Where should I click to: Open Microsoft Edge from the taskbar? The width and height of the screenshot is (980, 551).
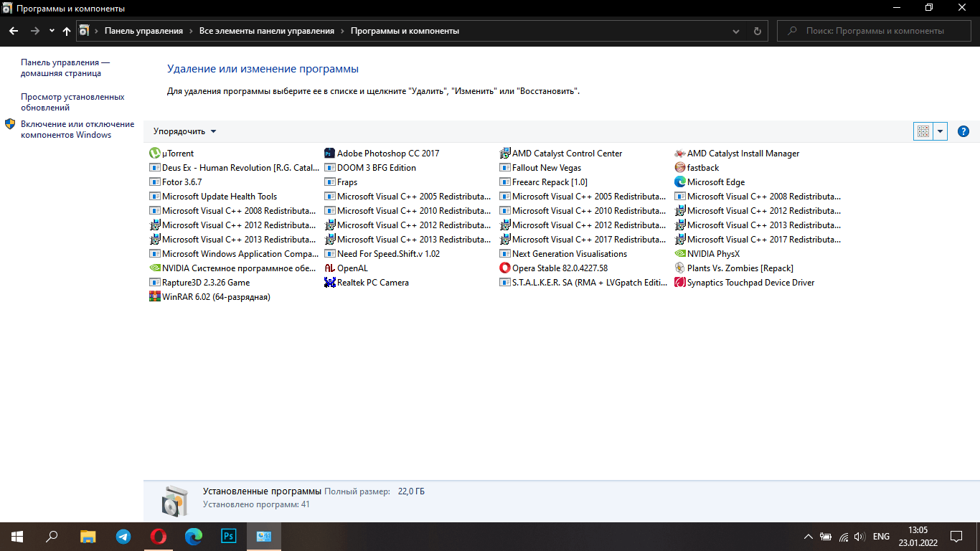click(x=194, y=536)
